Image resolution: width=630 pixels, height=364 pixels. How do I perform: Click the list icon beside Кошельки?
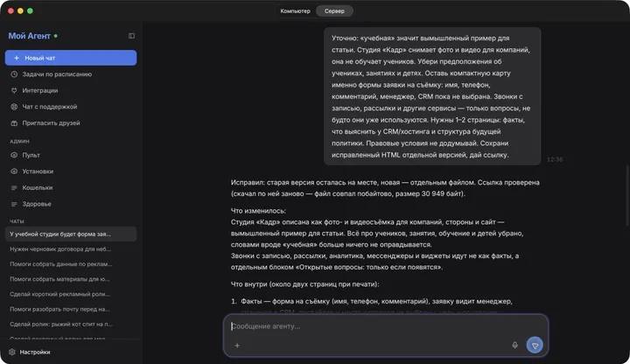[x=14, y=187]
